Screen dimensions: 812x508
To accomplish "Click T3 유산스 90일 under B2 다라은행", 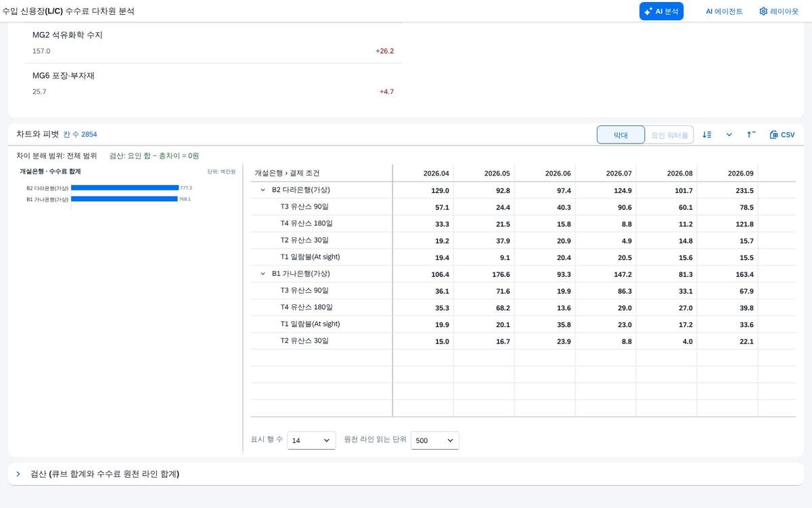I will click(x=304, y=207).
